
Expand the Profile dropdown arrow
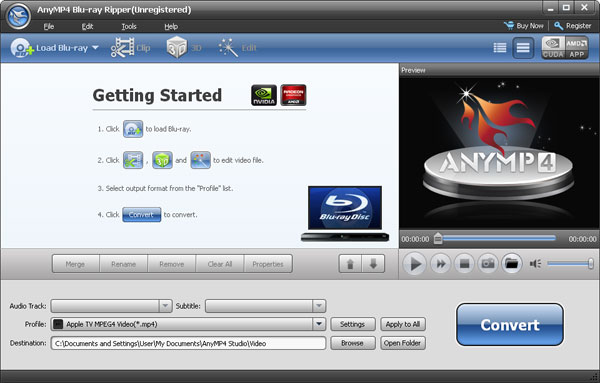[319, 324]
